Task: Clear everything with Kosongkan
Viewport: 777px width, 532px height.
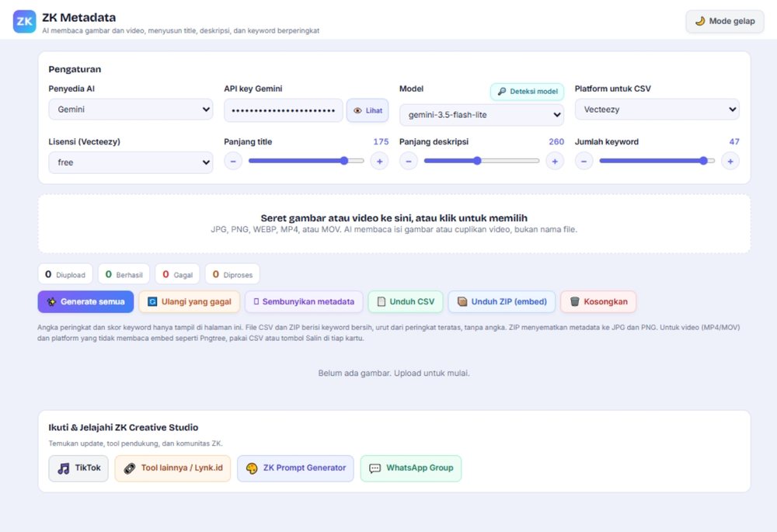Action: point(598,301)
